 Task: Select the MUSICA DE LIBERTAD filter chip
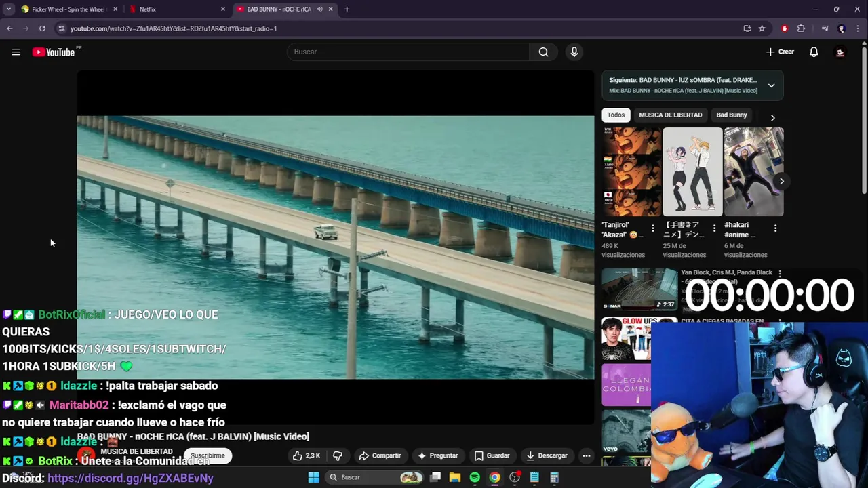[x=670, y=115]
